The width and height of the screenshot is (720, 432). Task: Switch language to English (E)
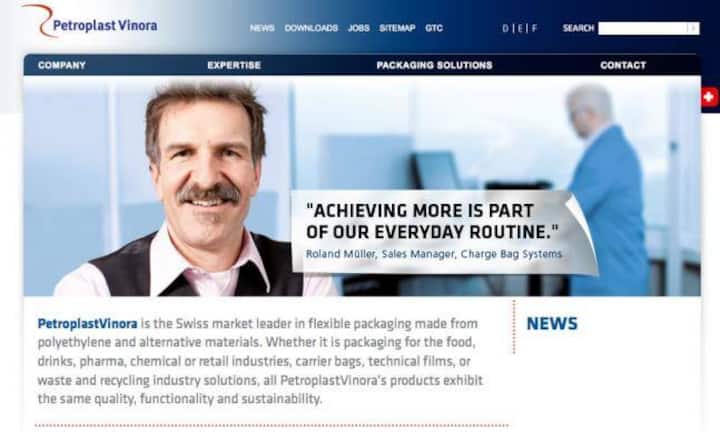click(x=520, y=28)
